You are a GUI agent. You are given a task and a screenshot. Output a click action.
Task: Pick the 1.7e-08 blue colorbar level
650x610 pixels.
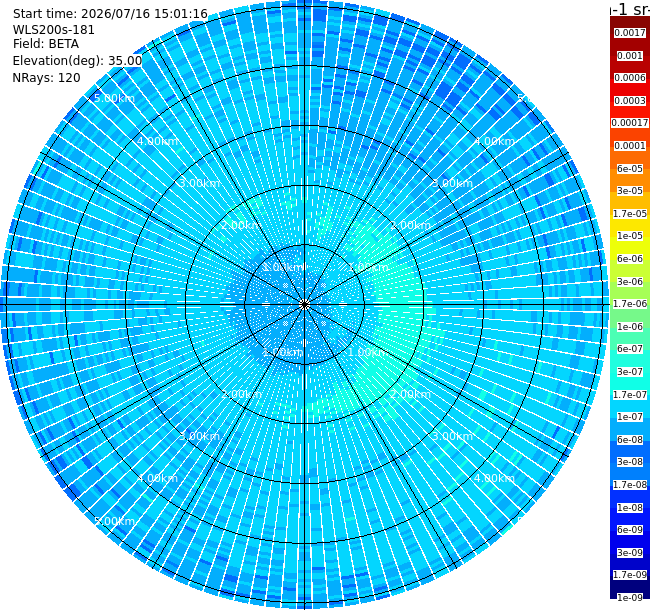pos(630,484)
